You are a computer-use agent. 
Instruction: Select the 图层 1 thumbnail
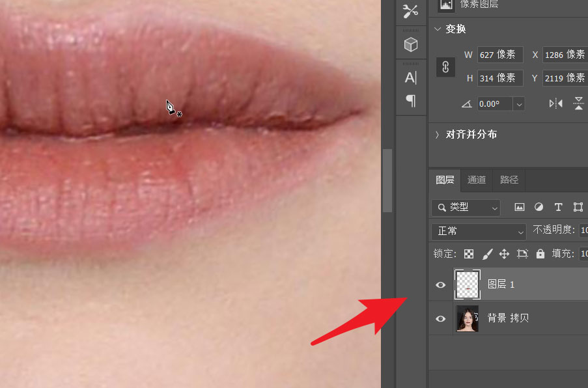[x=468, y=284]
